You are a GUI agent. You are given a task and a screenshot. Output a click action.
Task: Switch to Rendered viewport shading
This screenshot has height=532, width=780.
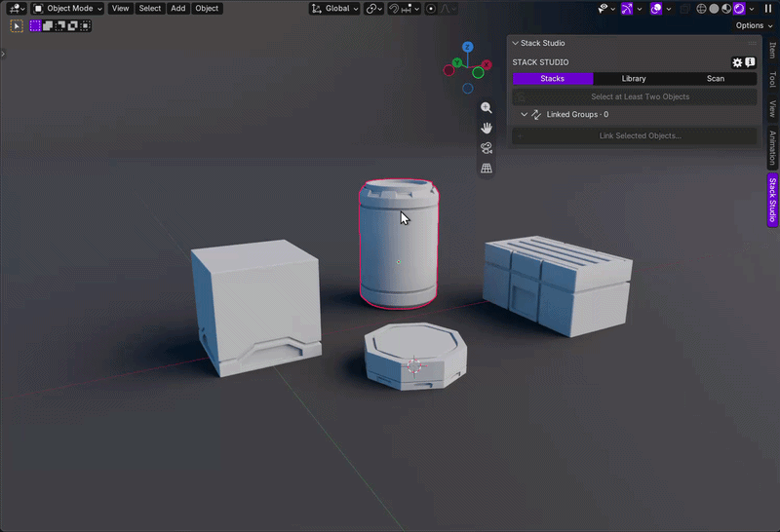click(x=739, y=9)
